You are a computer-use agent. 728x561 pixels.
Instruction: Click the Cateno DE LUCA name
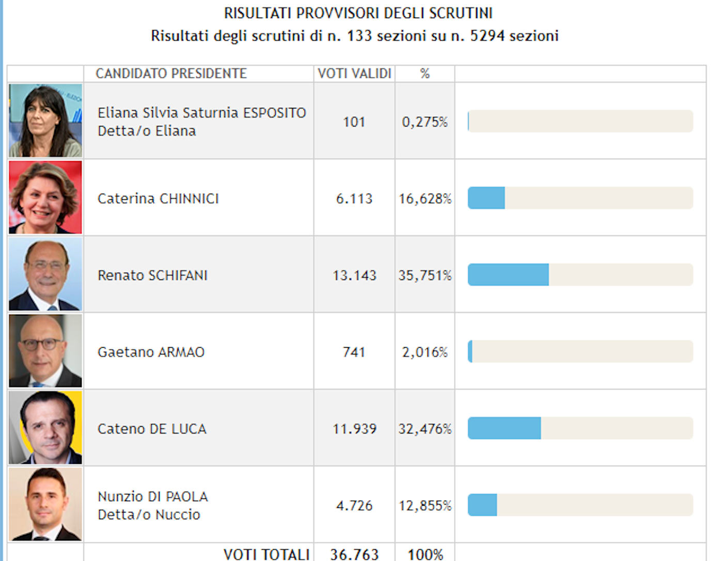click(152, 429)
